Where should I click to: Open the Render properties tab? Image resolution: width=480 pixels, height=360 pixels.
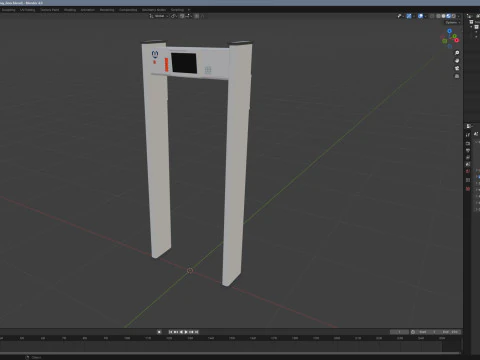468,144
